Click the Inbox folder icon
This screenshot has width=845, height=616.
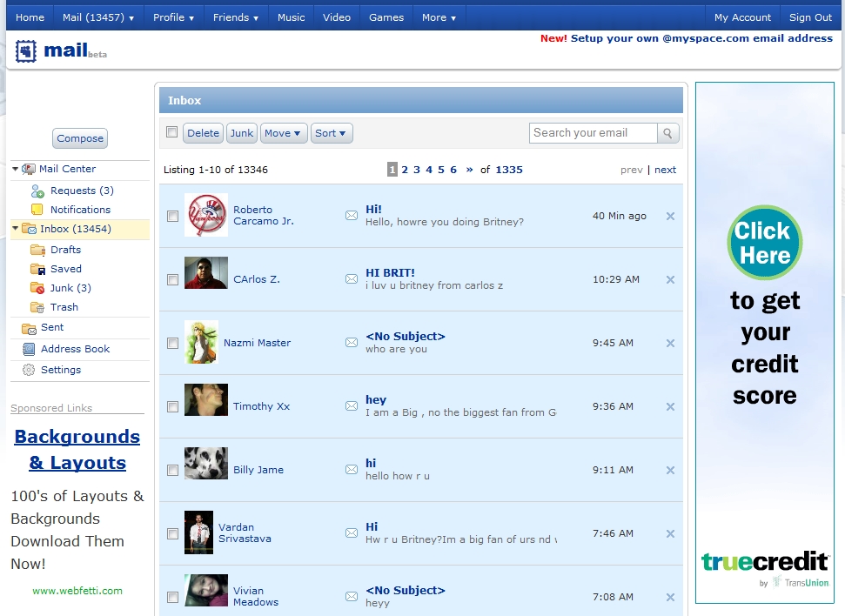point(29,229)
